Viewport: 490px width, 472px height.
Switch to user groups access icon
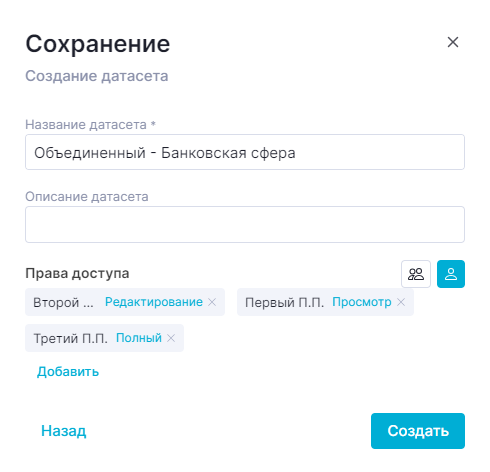click(416, 274)
